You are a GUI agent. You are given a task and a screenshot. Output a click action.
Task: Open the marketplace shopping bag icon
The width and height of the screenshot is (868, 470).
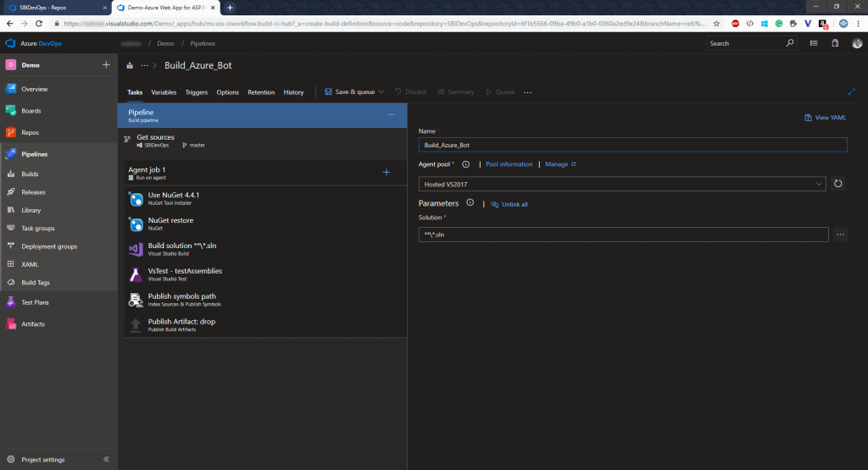(835, 43)
